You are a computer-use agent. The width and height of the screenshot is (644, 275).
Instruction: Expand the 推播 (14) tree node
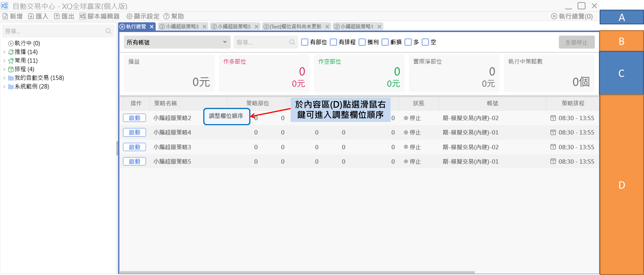4,52
